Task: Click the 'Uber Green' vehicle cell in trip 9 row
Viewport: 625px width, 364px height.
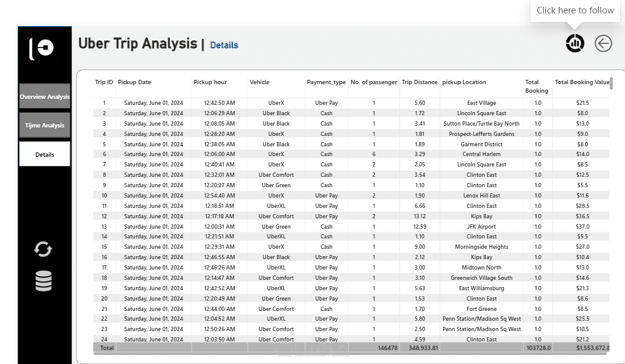Action: (x=276, y=185)
